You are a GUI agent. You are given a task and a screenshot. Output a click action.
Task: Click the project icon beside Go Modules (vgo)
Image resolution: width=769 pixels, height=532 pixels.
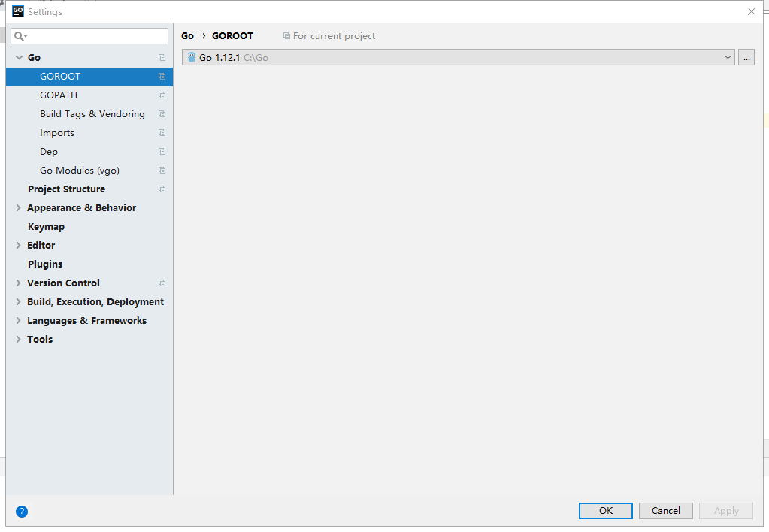pos(162,170)
